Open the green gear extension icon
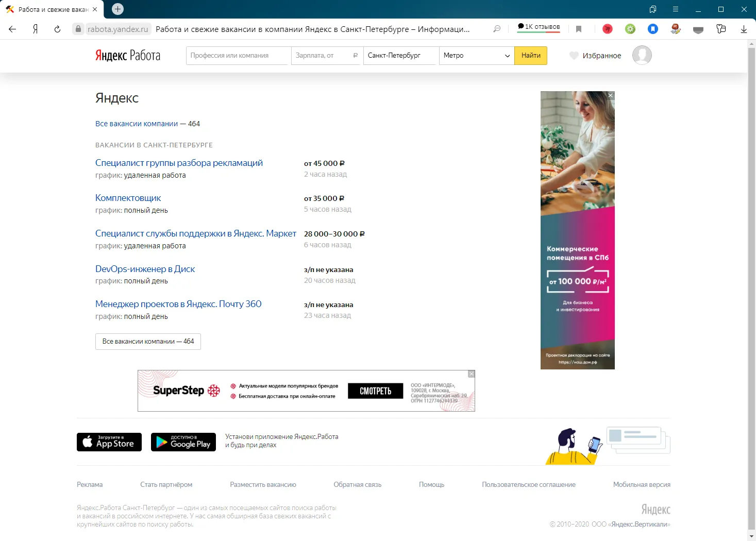Viewport: 756px width, 541px height. [630, 29]
